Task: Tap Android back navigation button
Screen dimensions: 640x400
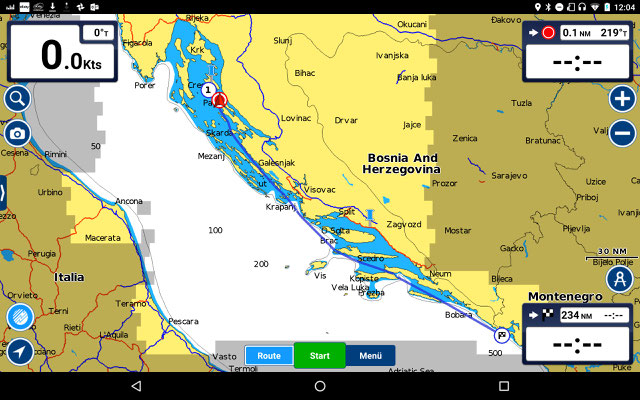Action: point(136,386)
